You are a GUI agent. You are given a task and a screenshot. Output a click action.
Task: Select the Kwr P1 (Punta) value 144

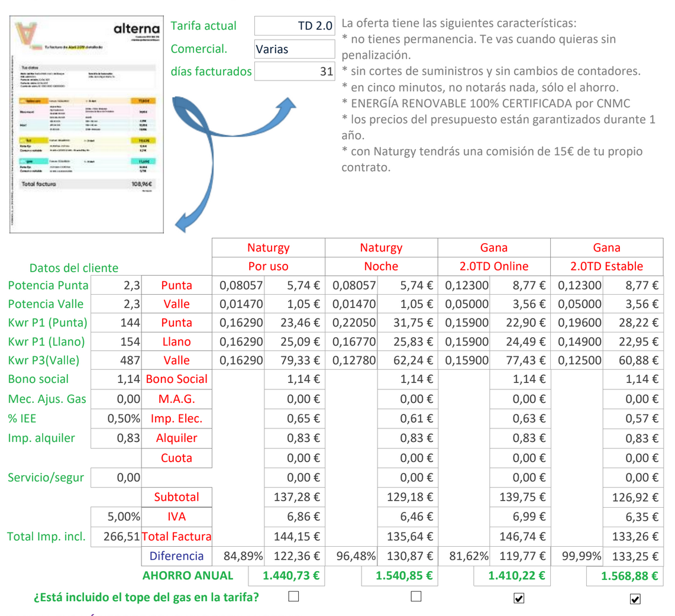116,323
